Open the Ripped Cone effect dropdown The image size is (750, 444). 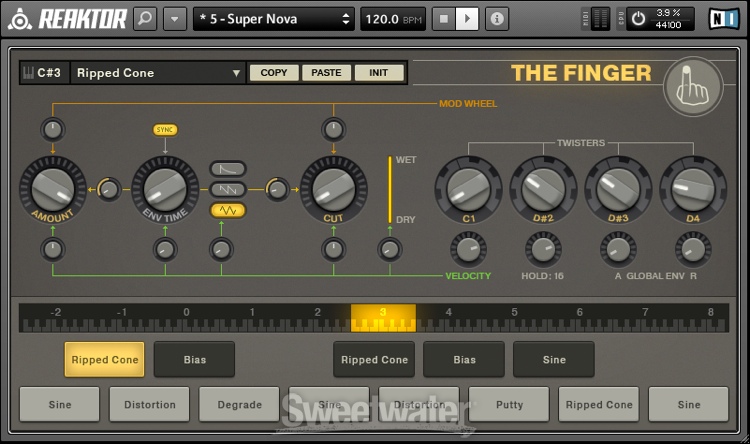click(157, 73)
